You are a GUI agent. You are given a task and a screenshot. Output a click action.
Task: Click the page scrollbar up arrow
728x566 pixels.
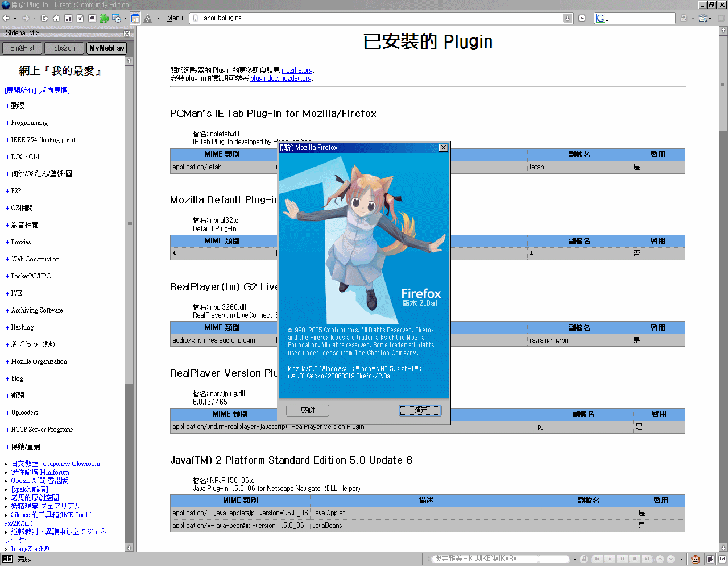point(723,30)
